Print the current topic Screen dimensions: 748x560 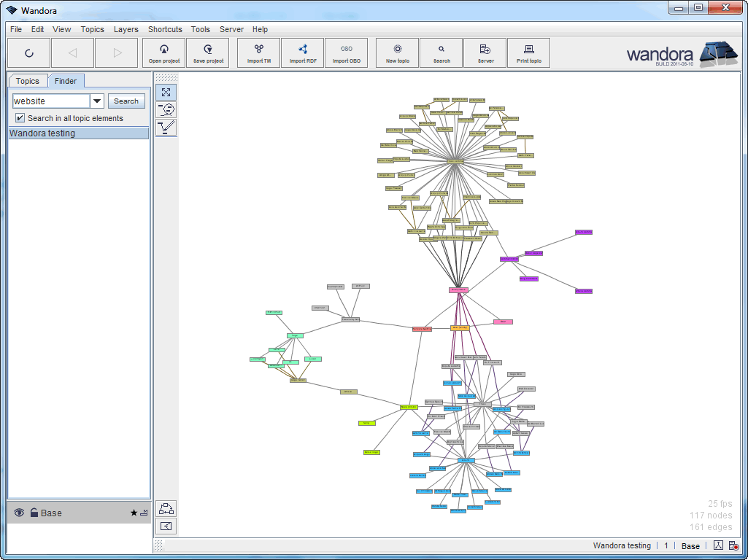(528, 52)
